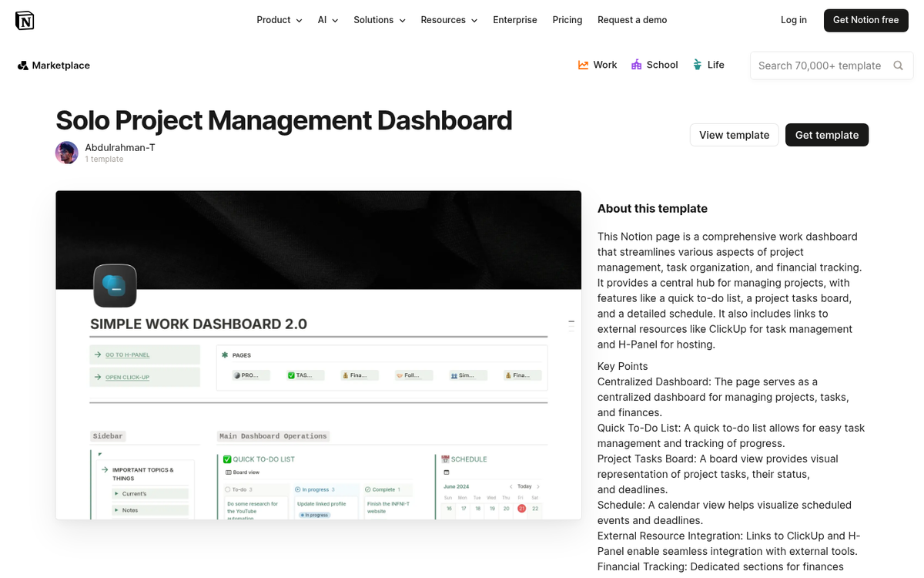Click the Log in link

point(793,20)
